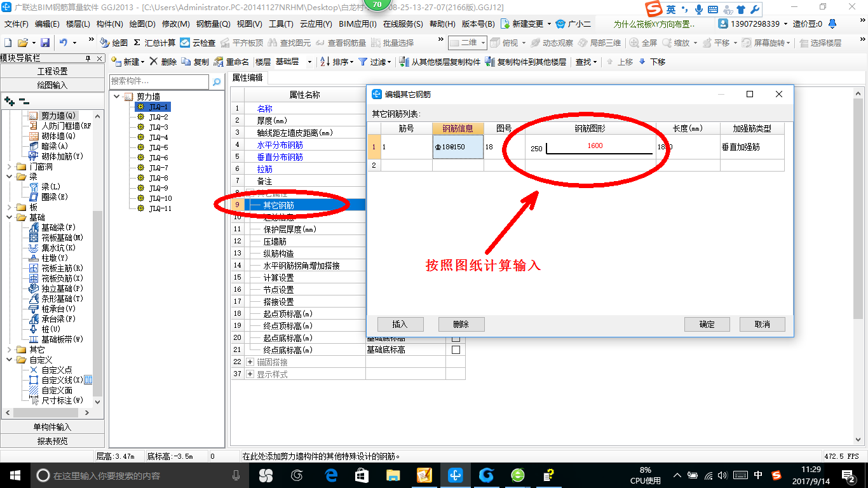This screenshot has height=488, width=868.
Task: Open Microsoft Edge from the taskbar
Action: (331, 475)
